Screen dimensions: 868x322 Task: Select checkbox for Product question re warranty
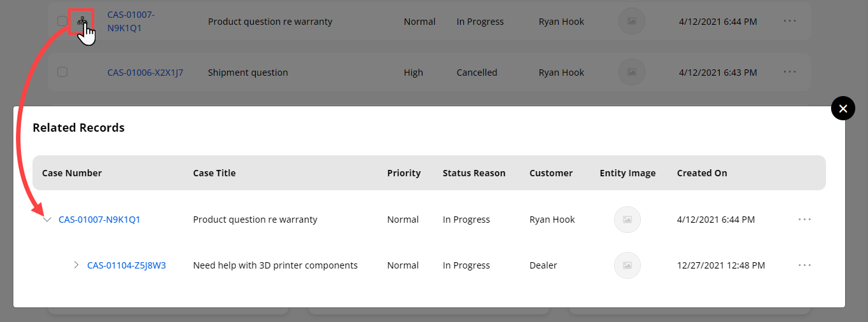[x=62, y=21]
